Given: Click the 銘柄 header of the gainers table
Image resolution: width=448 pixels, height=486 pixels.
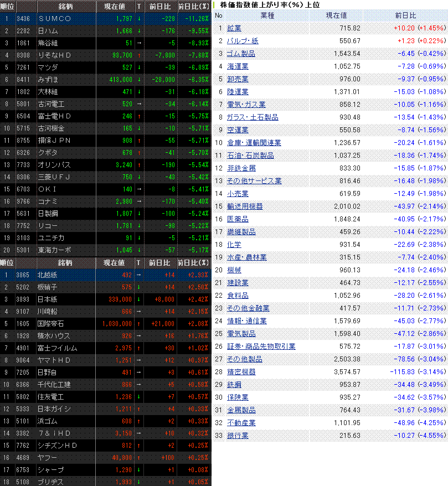Looking at the screenshot, I should click(65, 263).
